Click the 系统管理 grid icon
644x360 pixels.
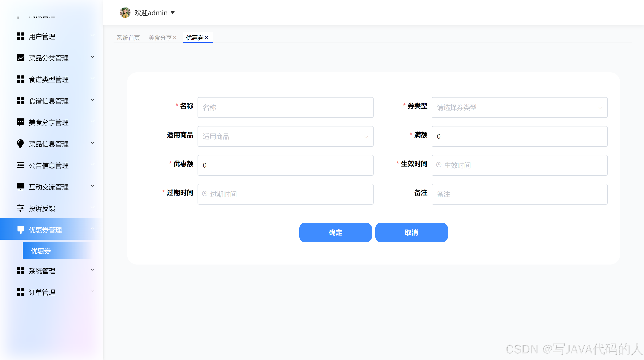point(20,271)
